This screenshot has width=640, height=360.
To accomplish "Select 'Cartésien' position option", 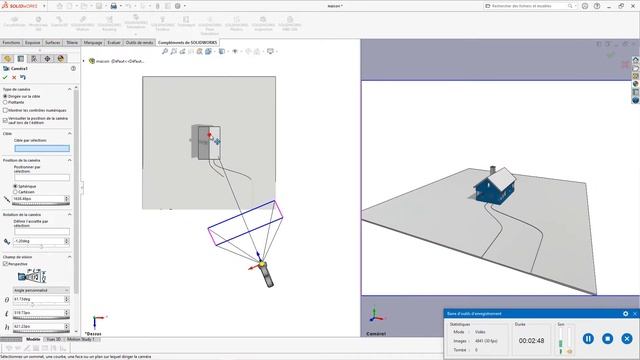I will point(16,192).
